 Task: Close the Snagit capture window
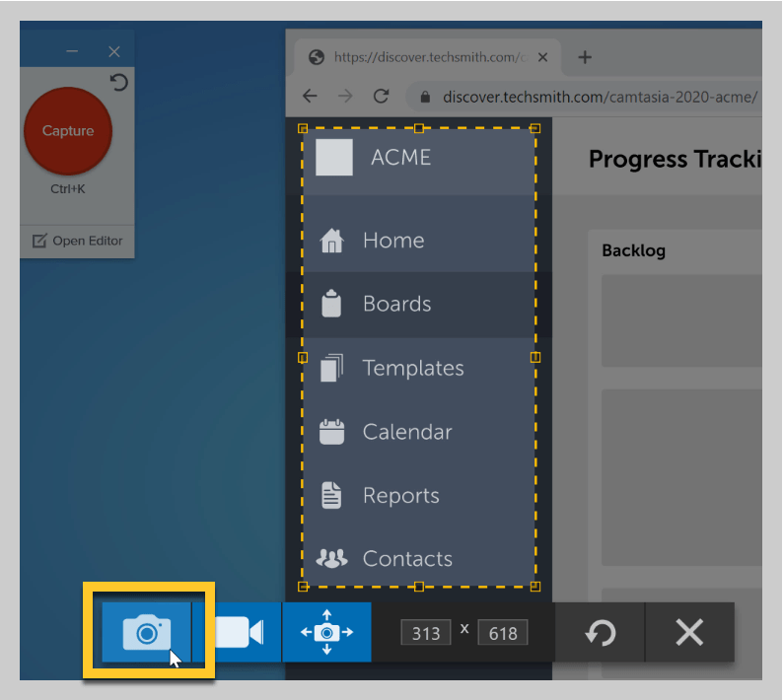click(x=114, y=51)
